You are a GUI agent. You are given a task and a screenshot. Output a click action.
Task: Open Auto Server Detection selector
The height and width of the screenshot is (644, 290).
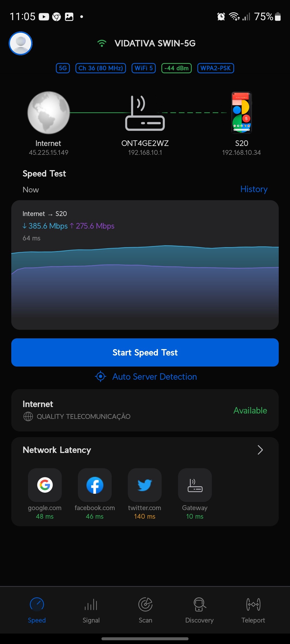point(146,376)
